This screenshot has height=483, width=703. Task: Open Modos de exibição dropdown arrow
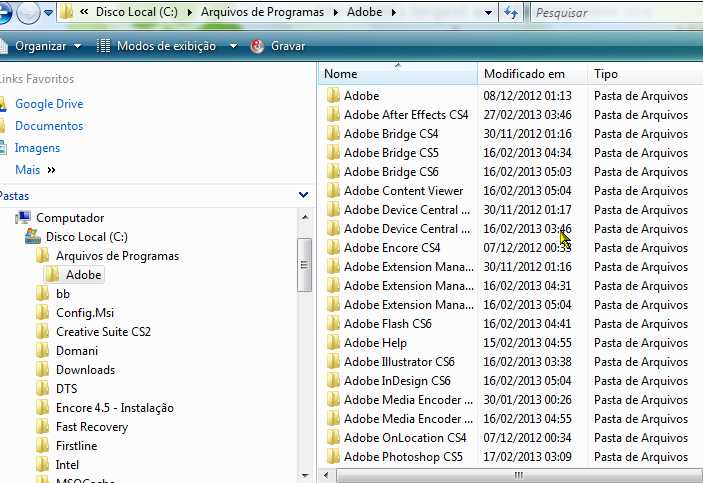233,46
